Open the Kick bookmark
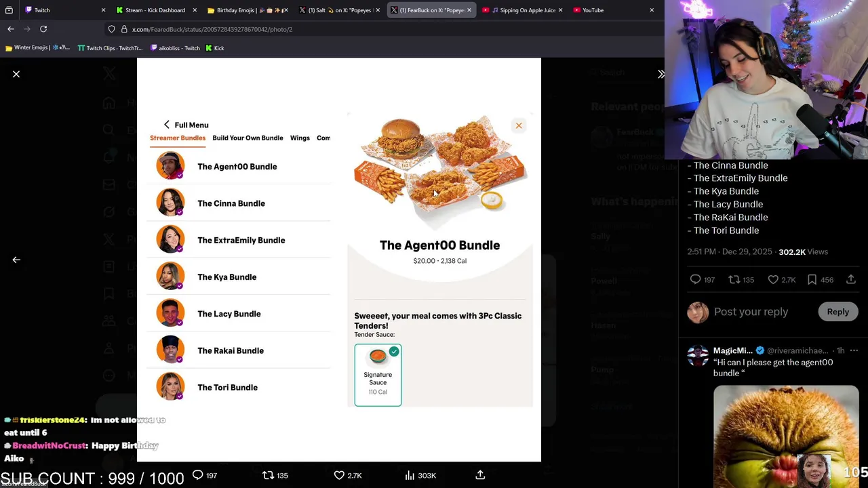Screen dimensions: 868x488 pyautogui.click(x=215, y=48)
